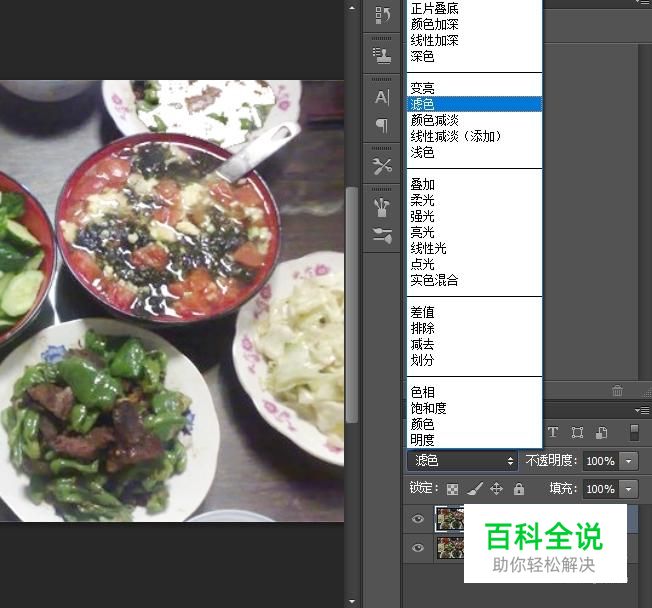Click the smart object filter icon
This screenshot has height=608, width=652.
pyautogui.click(x=601, y=432)
